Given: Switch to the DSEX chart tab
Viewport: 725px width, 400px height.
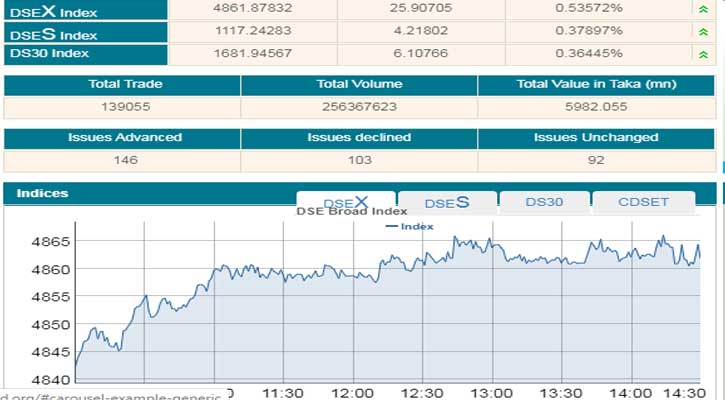Looking at the screenshot, I should 345,202.
